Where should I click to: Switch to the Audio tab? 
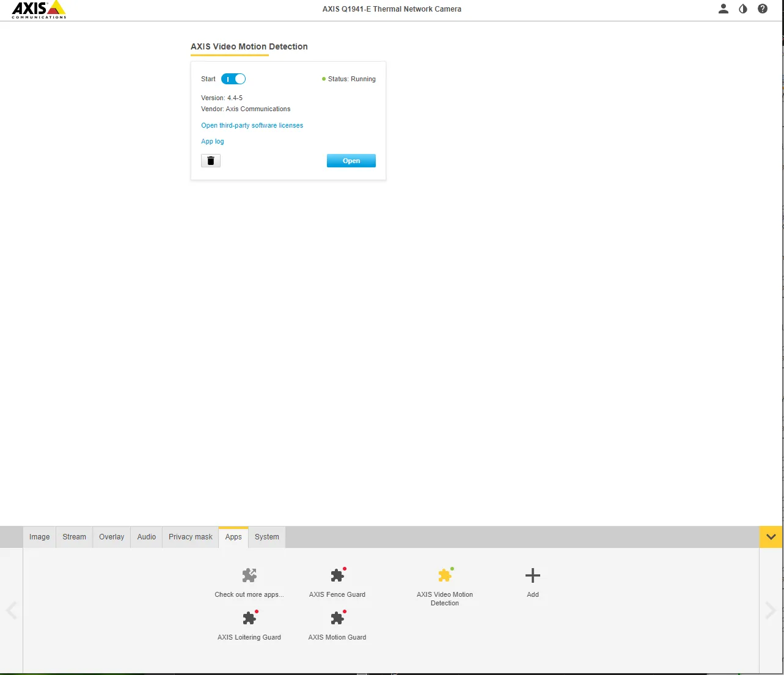(x=147, y=537)
